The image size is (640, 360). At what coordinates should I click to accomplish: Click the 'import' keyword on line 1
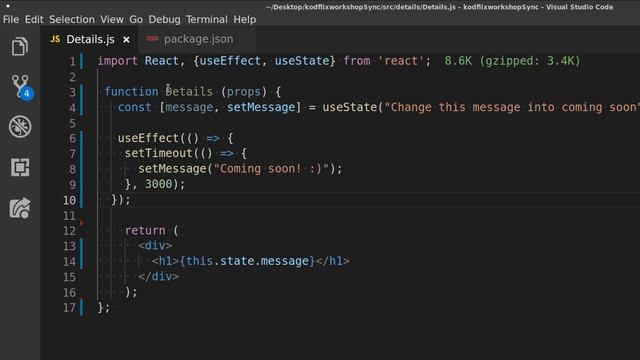point(118,61)
